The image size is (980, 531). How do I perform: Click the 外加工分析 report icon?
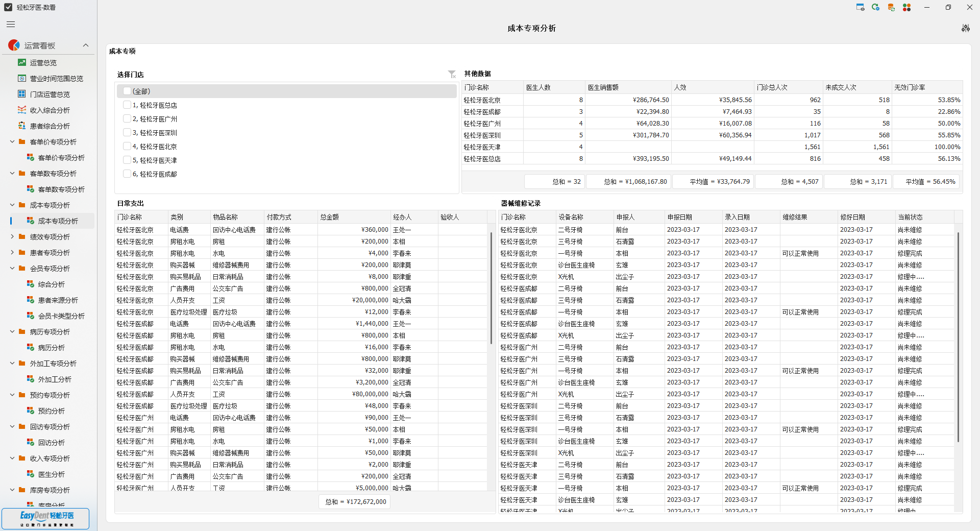[x=31, y=379]
